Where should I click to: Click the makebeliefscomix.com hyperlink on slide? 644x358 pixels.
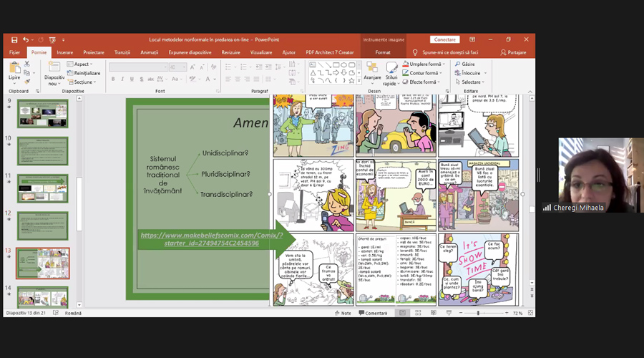click(212, 239)
